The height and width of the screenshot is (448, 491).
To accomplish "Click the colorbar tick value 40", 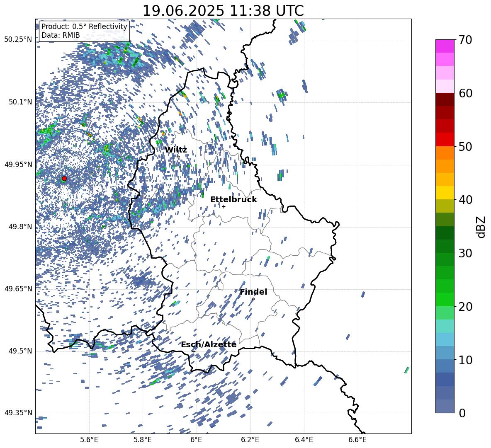I will 465,200.
